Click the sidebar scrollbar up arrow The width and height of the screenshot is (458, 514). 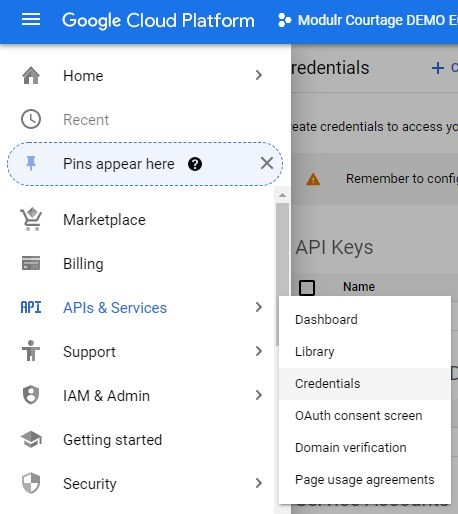click(x=282, y=195)
